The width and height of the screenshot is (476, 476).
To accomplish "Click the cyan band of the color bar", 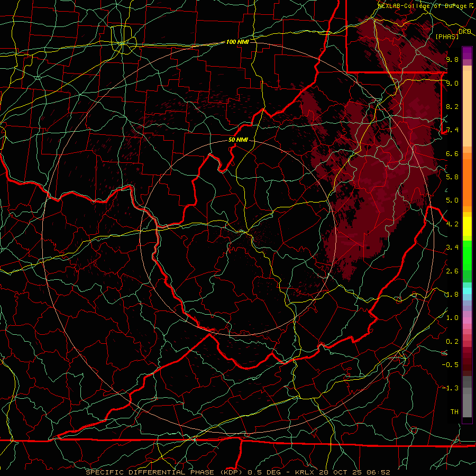I will (x=467, y=291).
